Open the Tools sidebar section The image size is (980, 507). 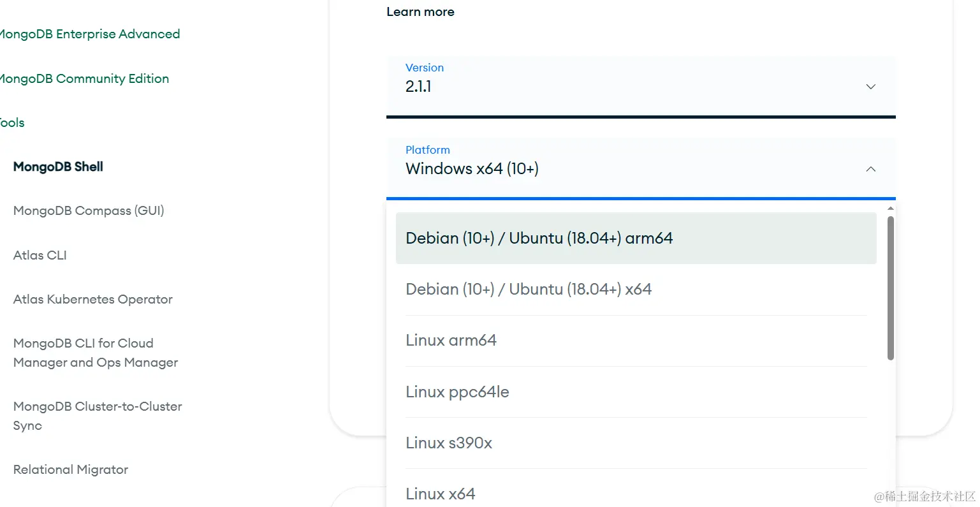pos(12,122)
